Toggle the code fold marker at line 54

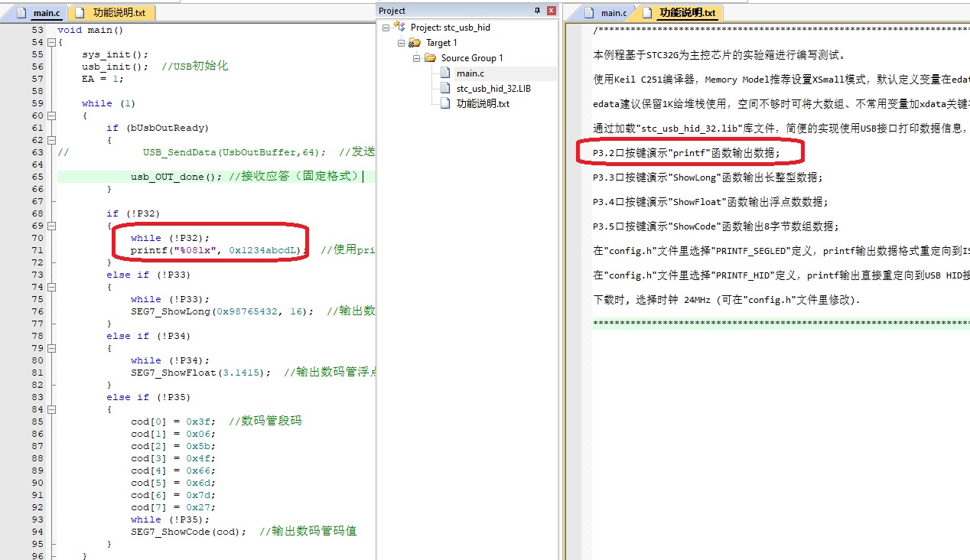click(51, 43)
